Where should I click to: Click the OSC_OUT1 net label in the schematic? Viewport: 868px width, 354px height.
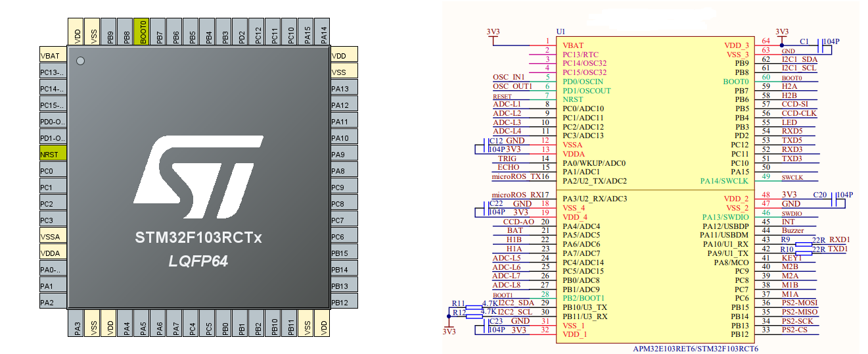coord(513,86)
